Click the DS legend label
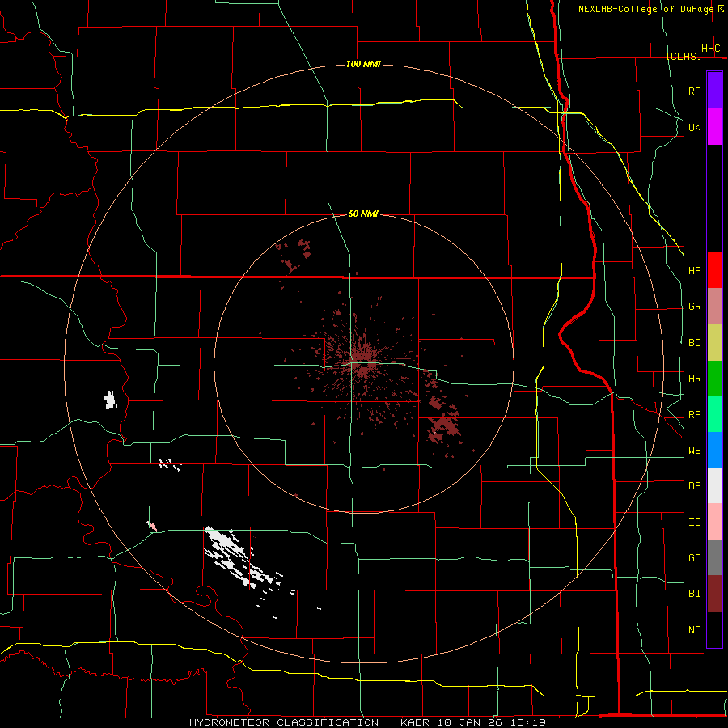 pos(694,486)
